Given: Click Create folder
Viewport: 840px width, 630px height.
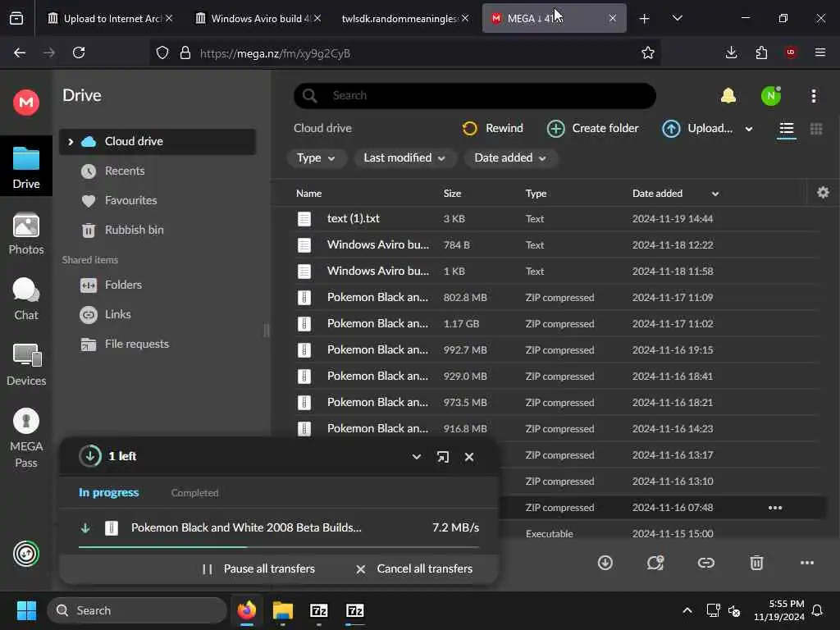Looking at the screenshot, I should pyautogui.click(x=592, y=129).
